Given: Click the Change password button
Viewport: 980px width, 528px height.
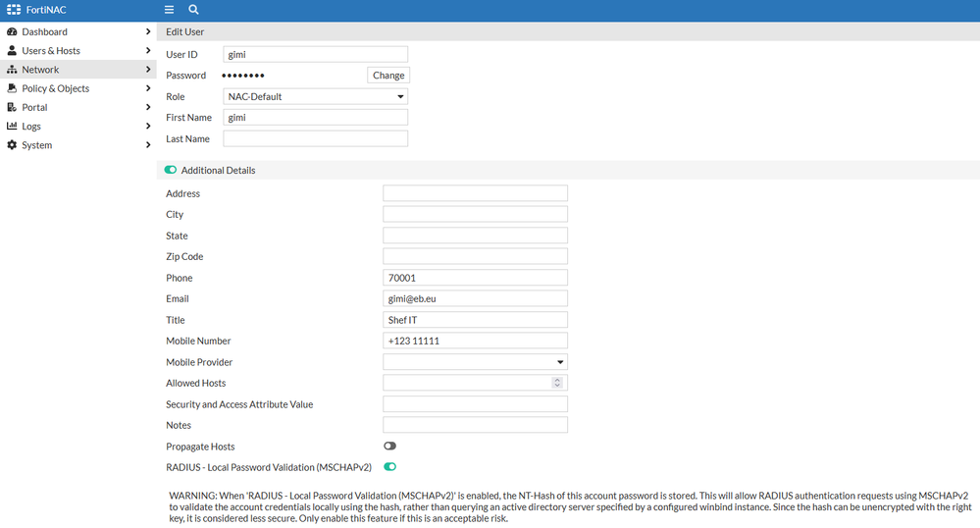Looking at the screenshot, I should 388,76.
